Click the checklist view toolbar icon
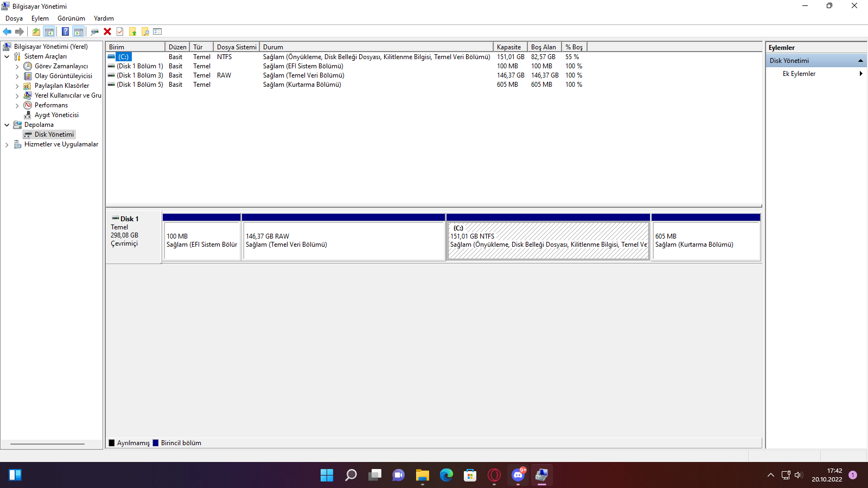The height and width of the screenshot is (488, 868). [158, 32]
